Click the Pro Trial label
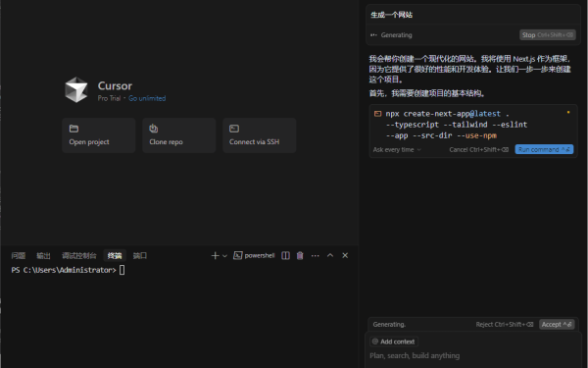The image size is (588, 368). click(109, 98)
